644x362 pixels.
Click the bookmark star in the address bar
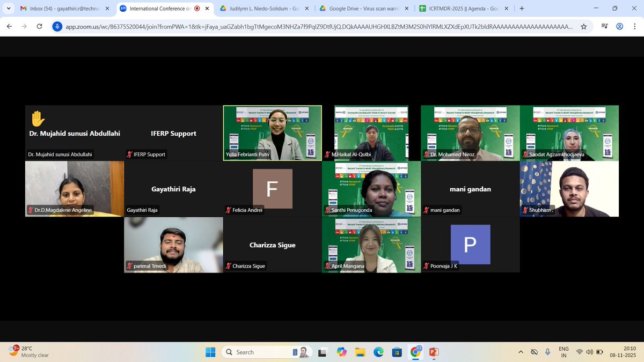coord(583,26)
